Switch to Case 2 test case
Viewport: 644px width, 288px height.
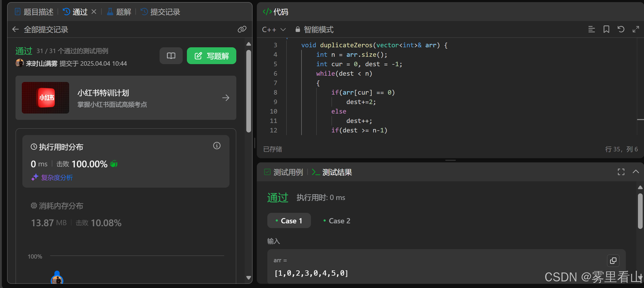coord(337,221)
